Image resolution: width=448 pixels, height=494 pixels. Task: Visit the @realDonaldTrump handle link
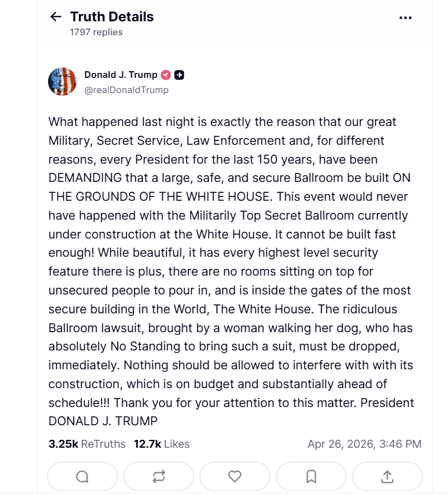click(126, 90)
